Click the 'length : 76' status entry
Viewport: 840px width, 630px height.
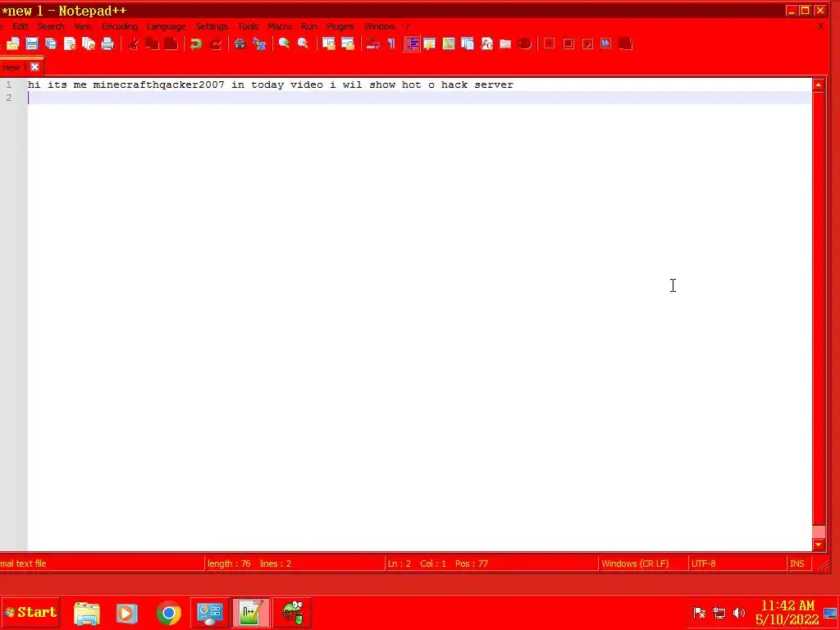tap(230, 564)
